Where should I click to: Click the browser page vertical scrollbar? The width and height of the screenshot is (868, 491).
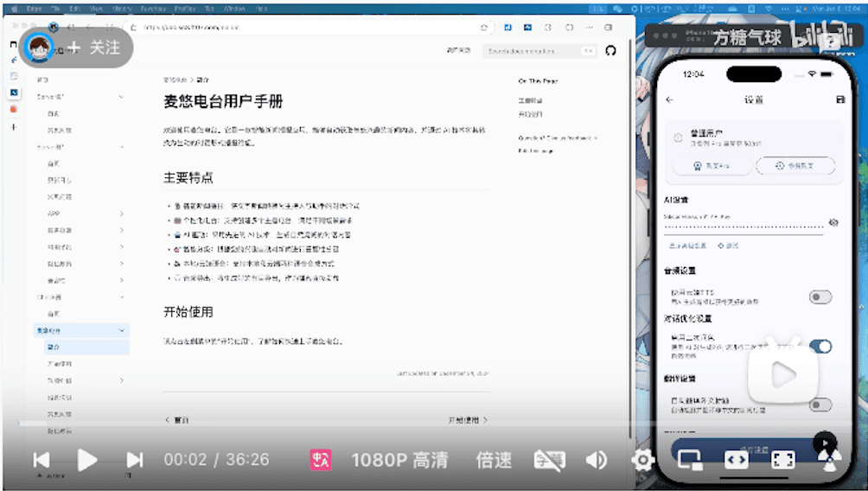pos(629,238)
